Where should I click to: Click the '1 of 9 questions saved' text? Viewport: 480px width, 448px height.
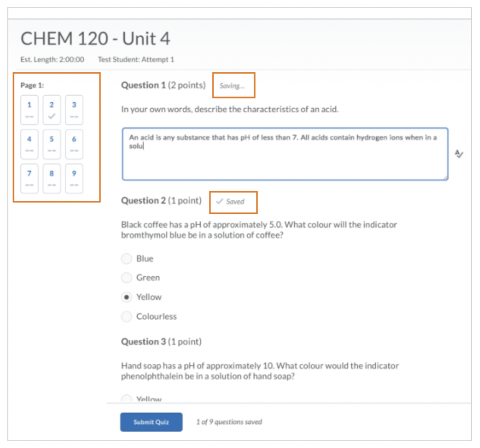(229, 422)
